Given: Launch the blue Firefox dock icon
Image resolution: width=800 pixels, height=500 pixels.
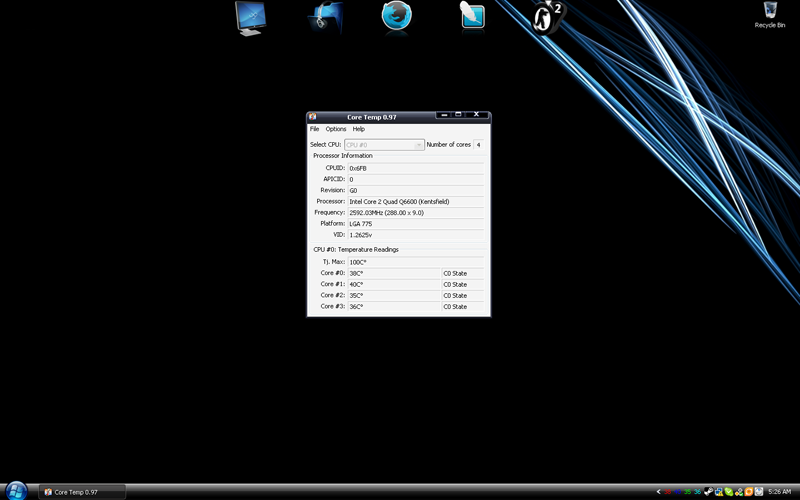Looking at the screenshot, I should tap(397, 17).
